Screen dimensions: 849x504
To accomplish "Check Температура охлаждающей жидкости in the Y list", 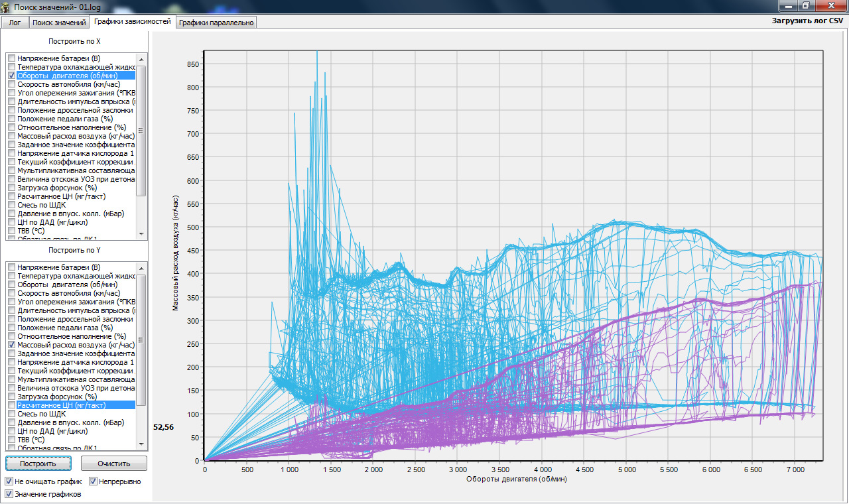I will (11, 276).
